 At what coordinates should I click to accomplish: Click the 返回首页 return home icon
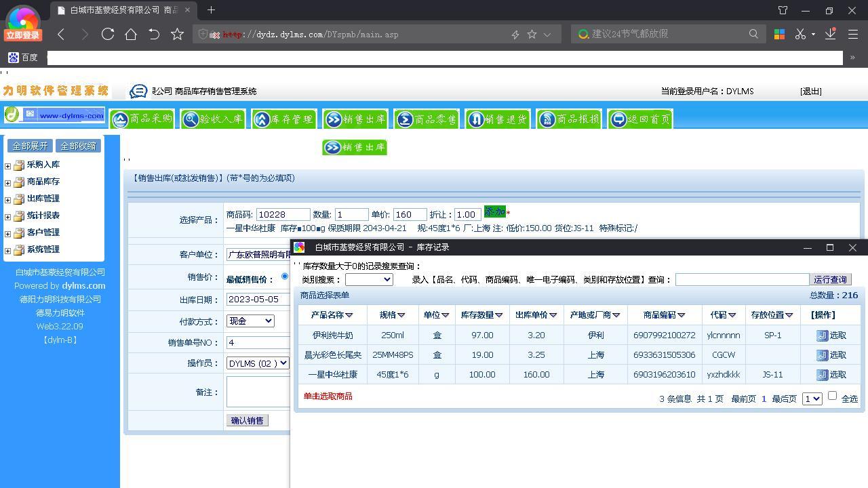coord(639,119)
